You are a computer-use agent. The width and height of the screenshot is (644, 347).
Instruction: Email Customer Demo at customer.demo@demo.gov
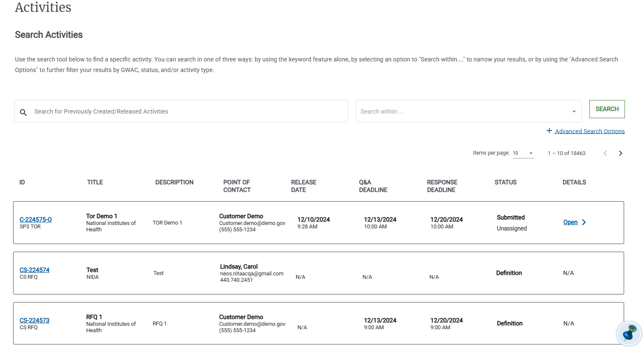[x=252, y=223]
